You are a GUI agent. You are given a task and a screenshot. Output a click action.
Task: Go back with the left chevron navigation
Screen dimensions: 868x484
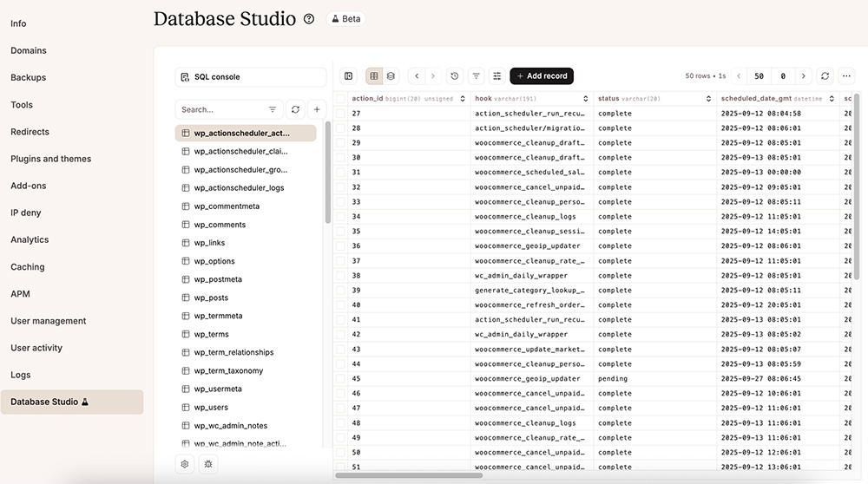point(417,75)
